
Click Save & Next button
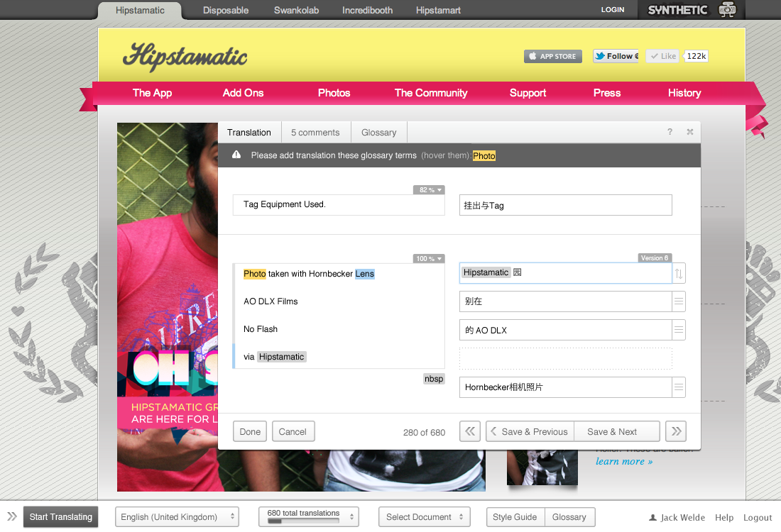pyautogui.click(x=617, y=431)
